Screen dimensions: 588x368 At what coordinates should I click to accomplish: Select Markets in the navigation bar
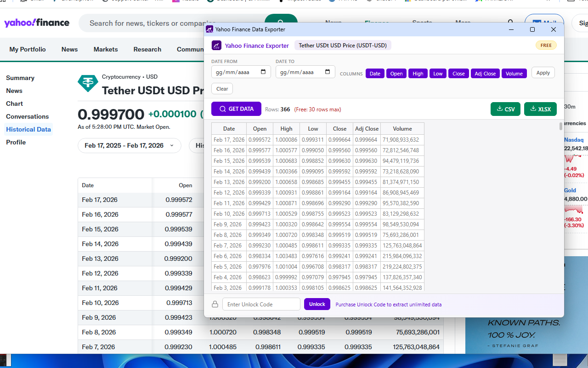105,49
